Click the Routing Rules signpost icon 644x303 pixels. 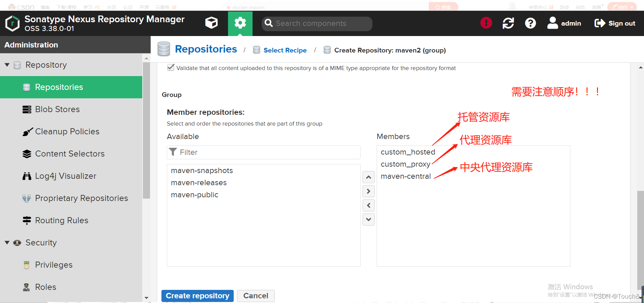tap(27, 221)
